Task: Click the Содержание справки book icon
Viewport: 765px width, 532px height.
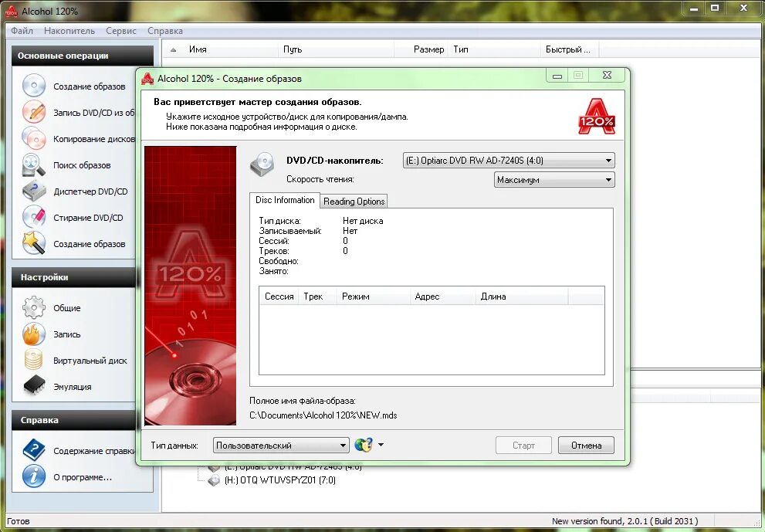Action: coord(34,450)
